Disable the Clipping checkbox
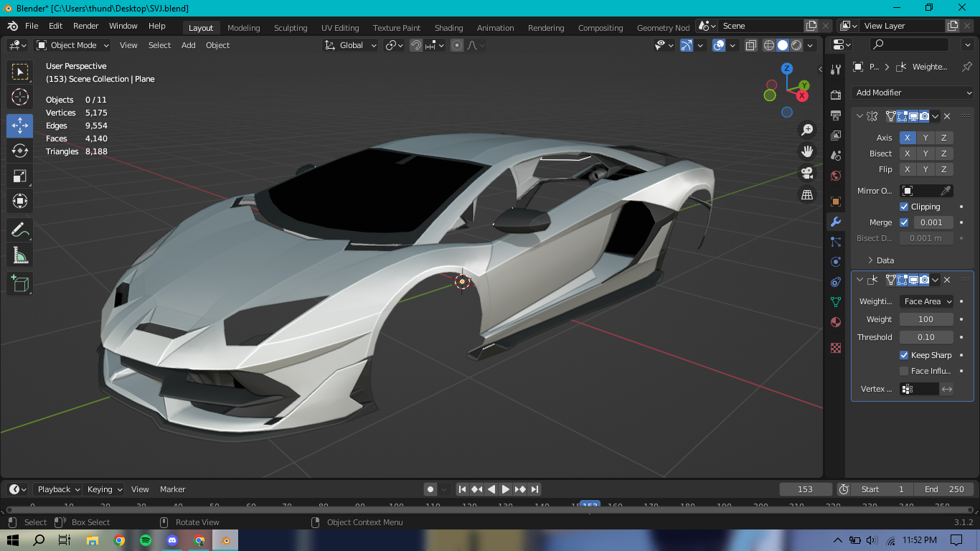 click(904, 207)
